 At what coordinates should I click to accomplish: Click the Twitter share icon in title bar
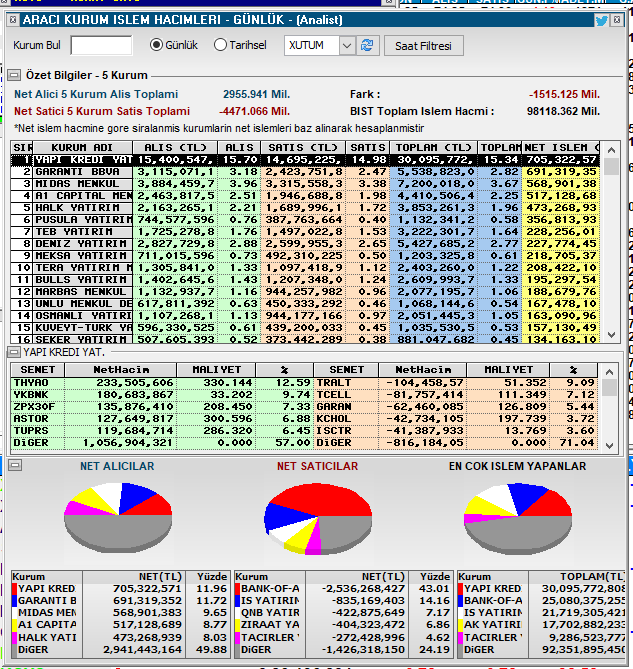(601, 20)
